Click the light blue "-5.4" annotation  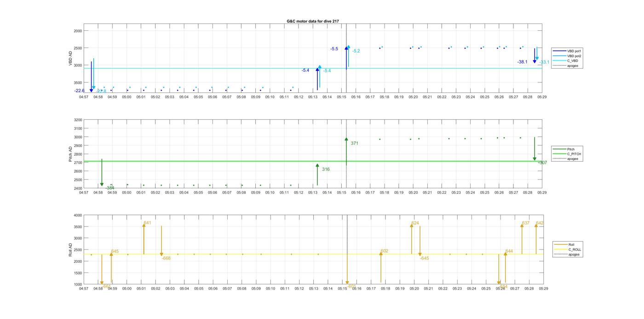point(327,71)
